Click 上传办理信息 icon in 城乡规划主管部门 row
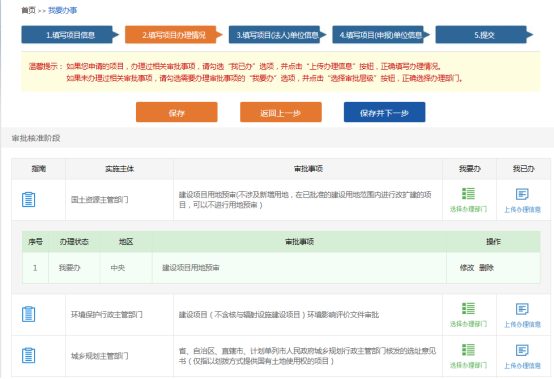The image size is (554, 379). click(522, 350)
